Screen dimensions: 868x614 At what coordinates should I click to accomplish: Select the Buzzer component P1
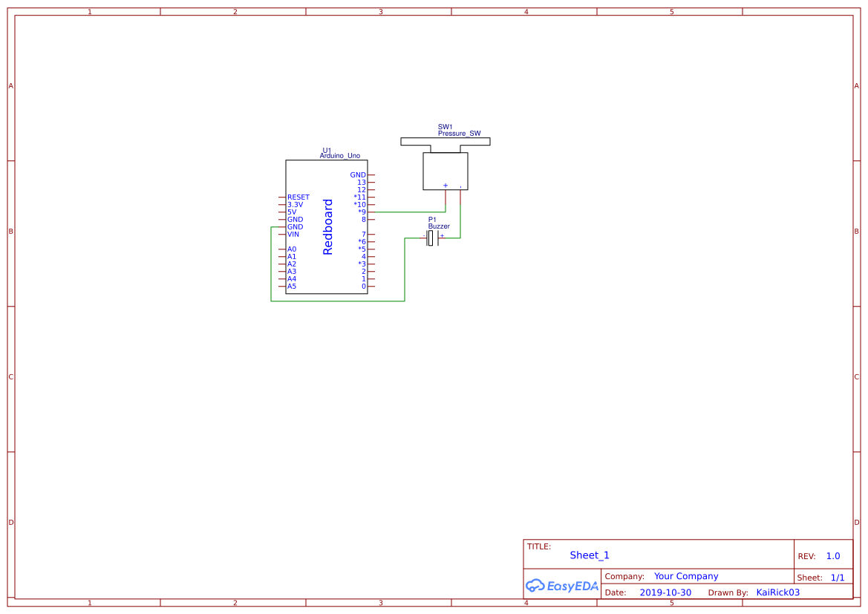coord(431,238)
